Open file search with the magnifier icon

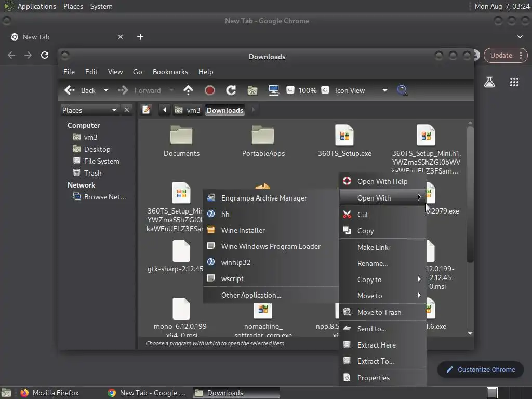click(402, 90)
